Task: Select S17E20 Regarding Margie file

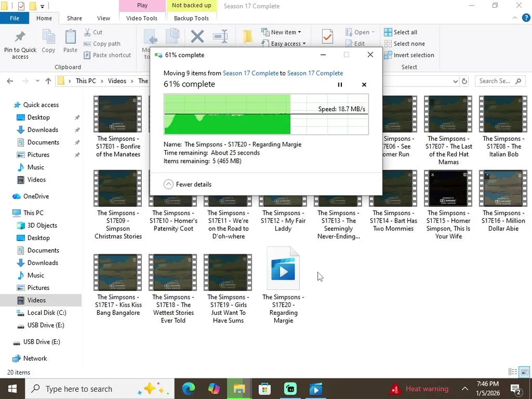Action: click(x=283, y=286)
